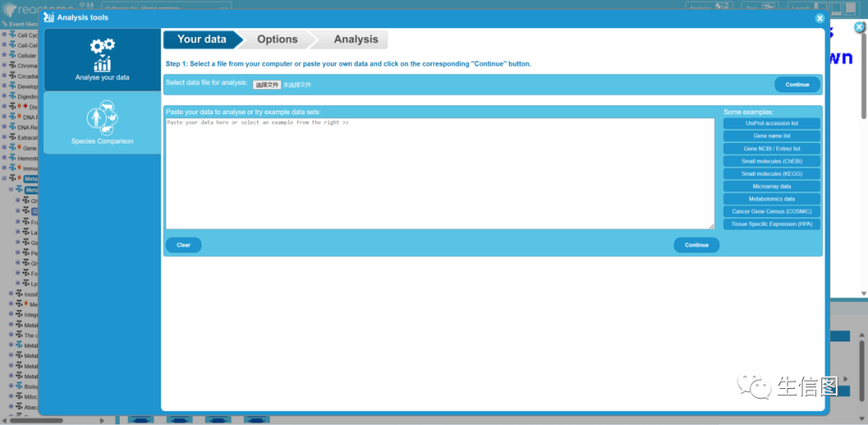This screenshot has width=868, height=425.
Task: Expand the Cell-Cel tree node
Action: pos(5,45)
